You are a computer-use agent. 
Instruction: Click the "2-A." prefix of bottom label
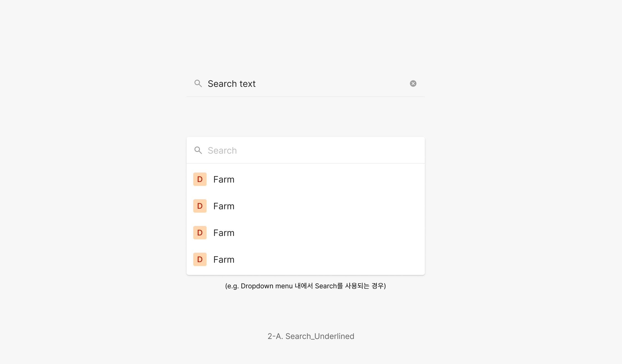tap(275, 336)
